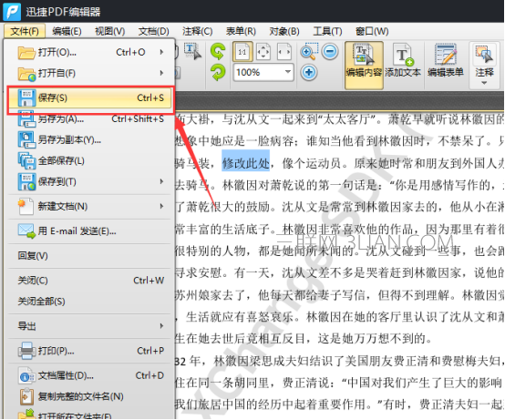The image size is (505, 420).
Task: Select 另存为(A)... menu entry
Action: tap(90, 119)
